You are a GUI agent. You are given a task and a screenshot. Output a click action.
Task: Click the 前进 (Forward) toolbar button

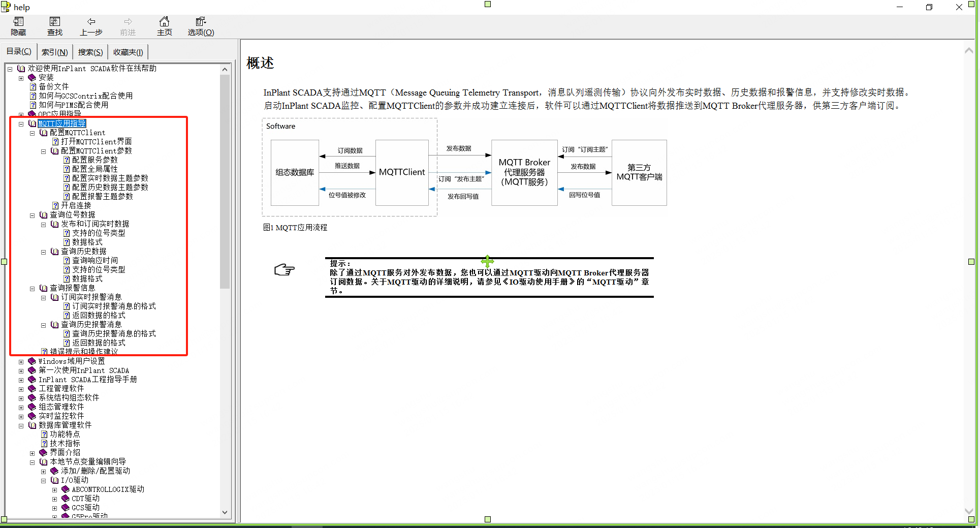(x=128, y=26)
